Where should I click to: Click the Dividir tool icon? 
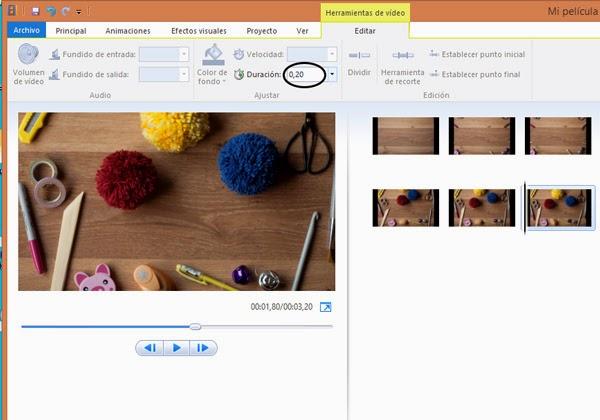click(x=358, y=57)
